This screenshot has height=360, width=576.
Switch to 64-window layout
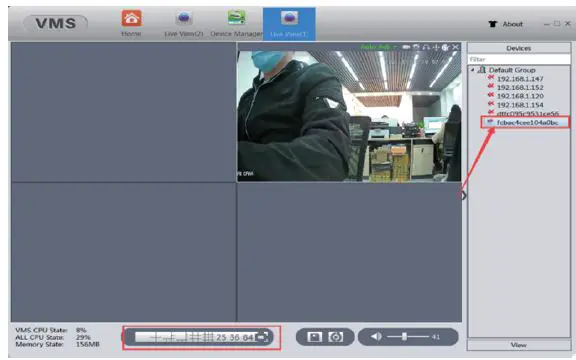click(248, 337)
